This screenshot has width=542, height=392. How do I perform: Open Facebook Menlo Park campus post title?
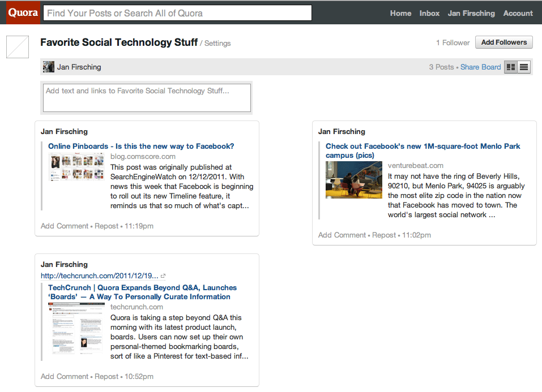422,150
